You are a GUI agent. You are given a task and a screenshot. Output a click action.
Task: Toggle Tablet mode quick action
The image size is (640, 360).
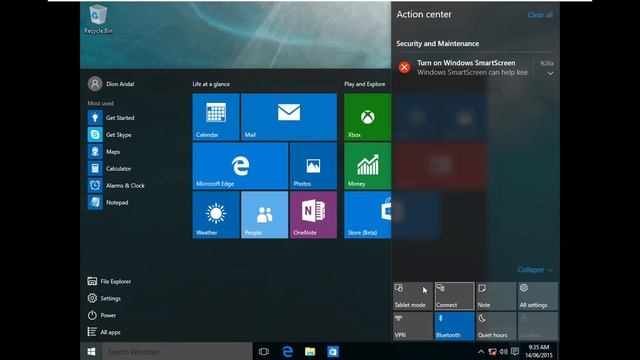[413, 296]
